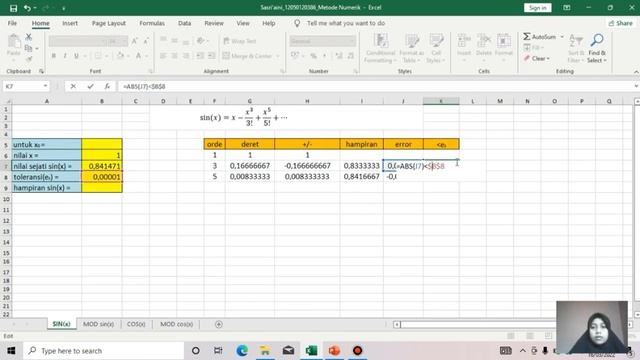Click the Percent Style icon
This screenshot has height=360, width=640.
(313, 56)
